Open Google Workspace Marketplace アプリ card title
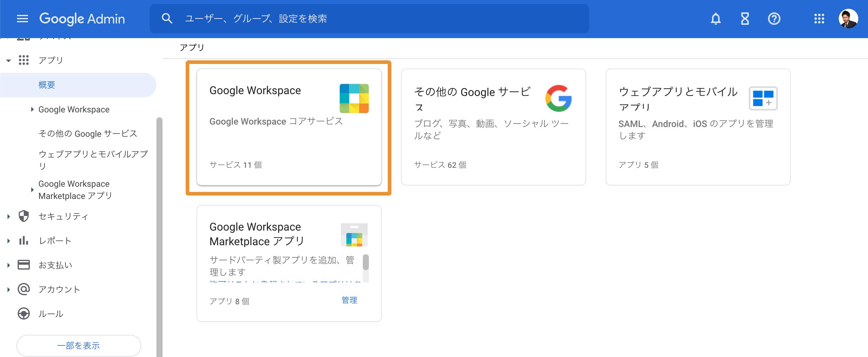This screenshot has width=868, height=357. [257, 234]
